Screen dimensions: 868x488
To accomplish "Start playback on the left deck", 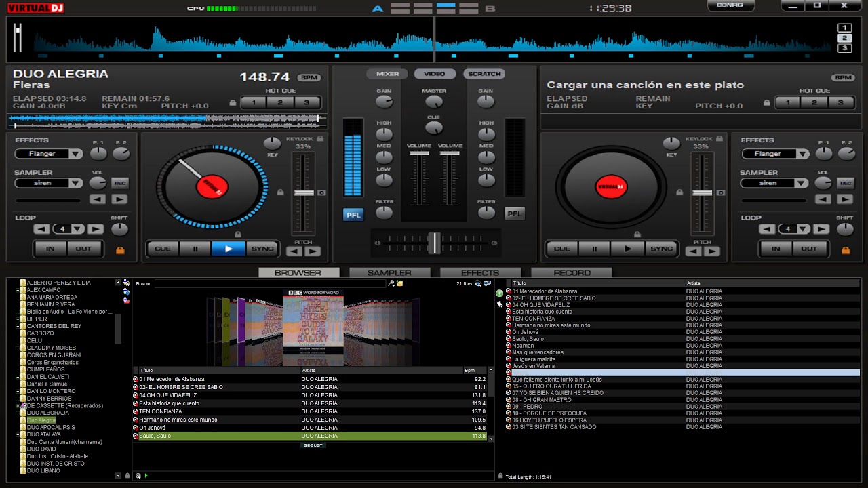I will pos(229,249).
